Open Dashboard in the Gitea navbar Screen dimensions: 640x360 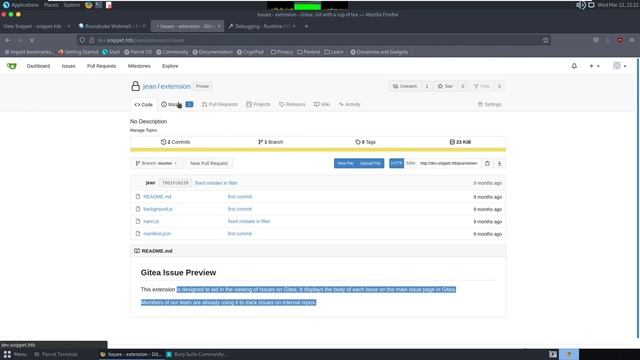click(38, 66)
